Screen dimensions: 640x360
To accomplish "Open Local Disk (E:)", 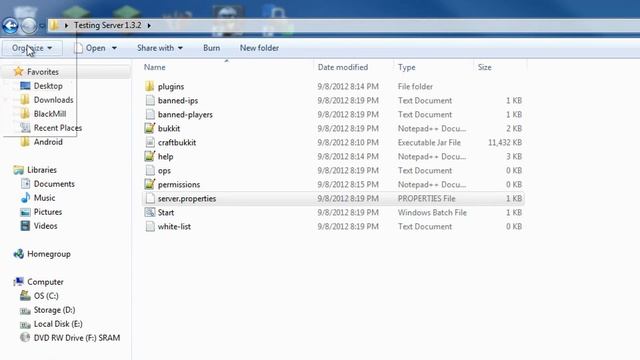I will point(58,324).
